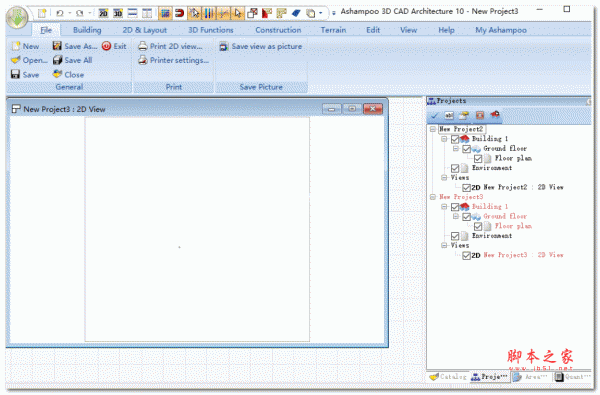Select the arrow pointer selection tool
Viewport: 600px width, 395px height.
click(238, 13)
